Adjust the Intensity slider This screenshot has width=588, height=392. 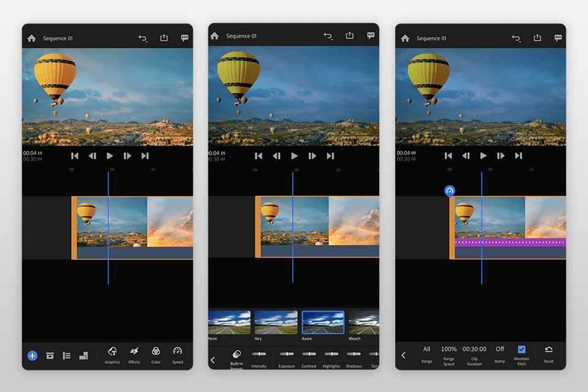[258, 354]
